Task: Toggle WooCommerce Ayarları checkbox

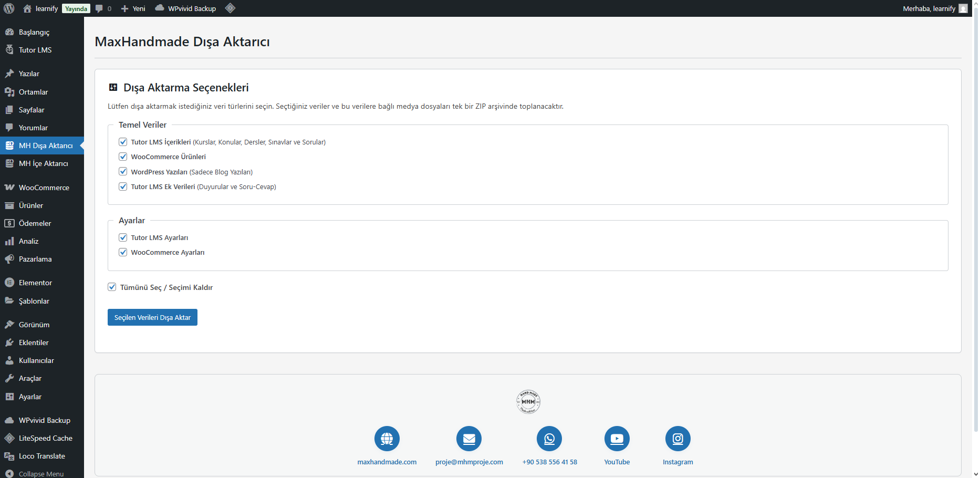Action: tap(123, 252)
